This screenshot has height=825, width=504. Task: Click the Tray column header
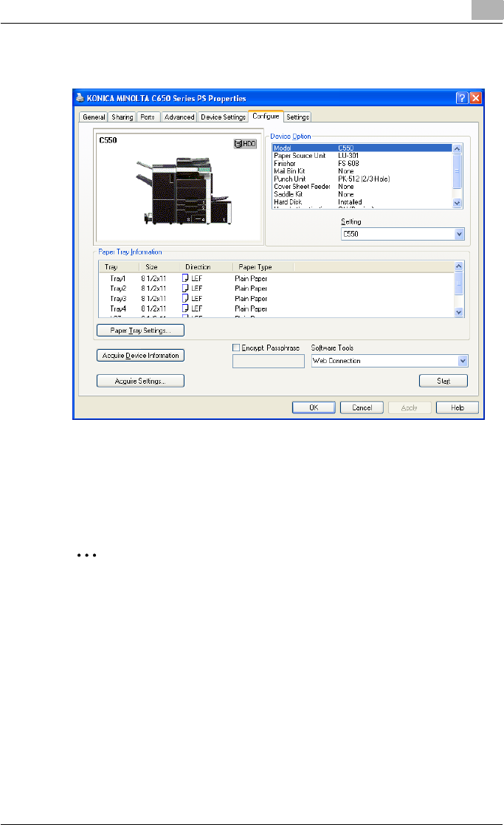[x=120, y=266]
